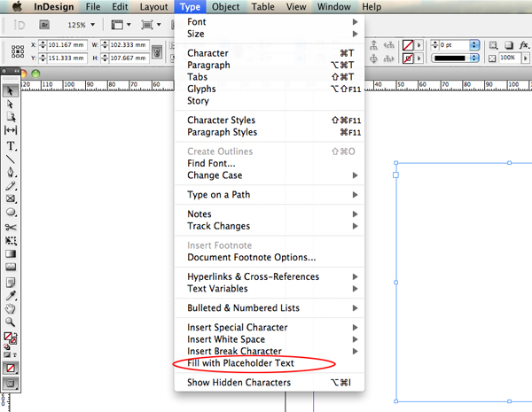Choose Fill with Placeholder Text

(270, 363)
